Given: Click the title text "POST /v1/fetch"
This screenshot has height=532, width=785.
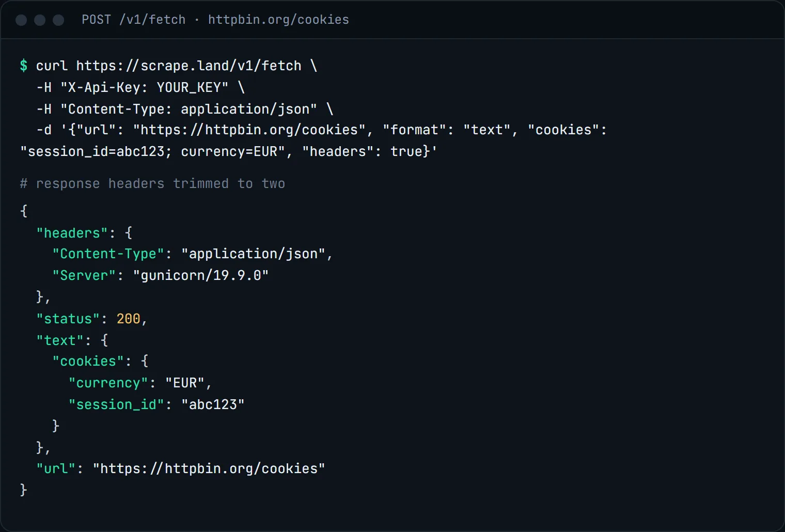Looking at the screenshot, I should coord(133,20).
